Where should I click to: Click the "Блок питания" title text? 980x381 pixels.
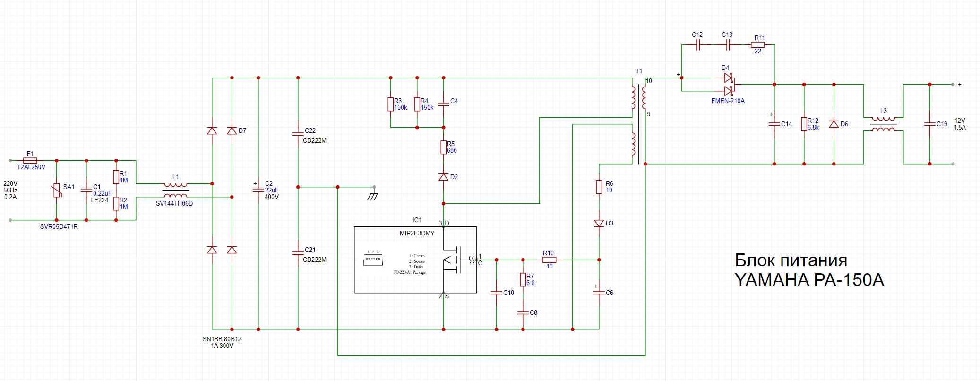791,260
